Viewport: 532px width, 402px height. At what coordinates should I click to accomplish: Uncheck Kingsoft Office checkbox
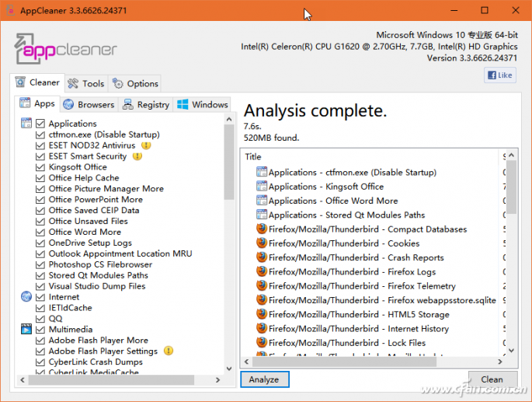point(40,167)
